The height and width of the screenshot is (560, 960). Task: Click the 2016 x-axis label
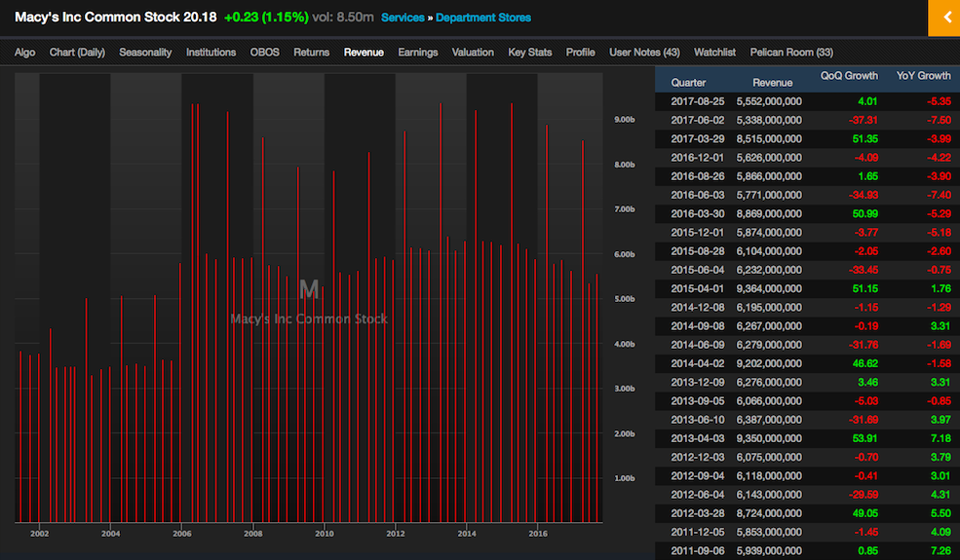(x=538, y=534)
